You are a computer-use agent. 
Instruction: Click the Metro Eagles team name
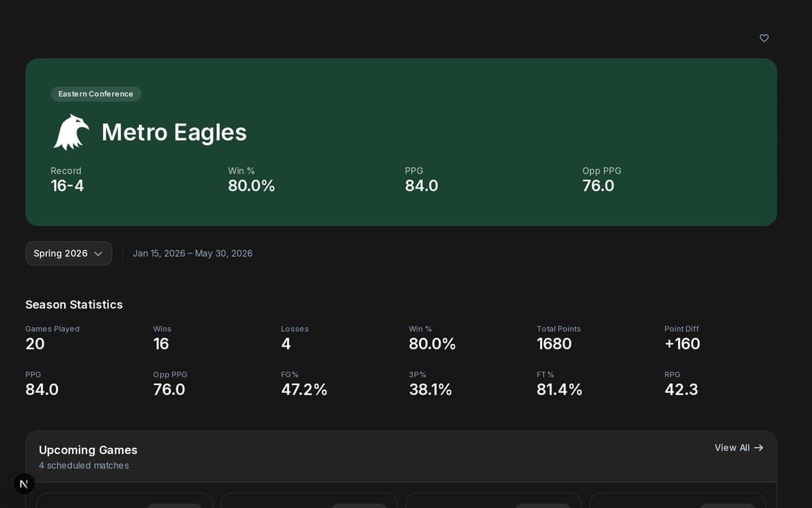click(174, 132)
